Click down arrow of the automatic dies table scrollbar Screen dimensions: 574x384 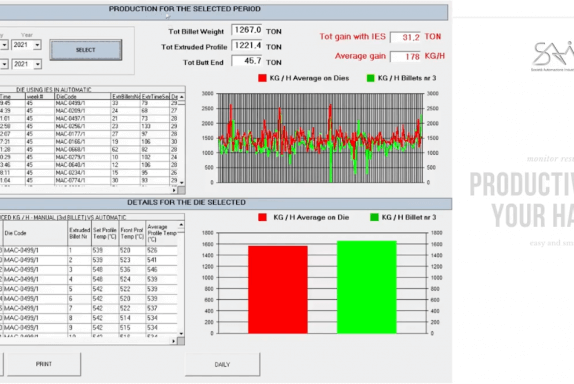click(x=182, y=182)
